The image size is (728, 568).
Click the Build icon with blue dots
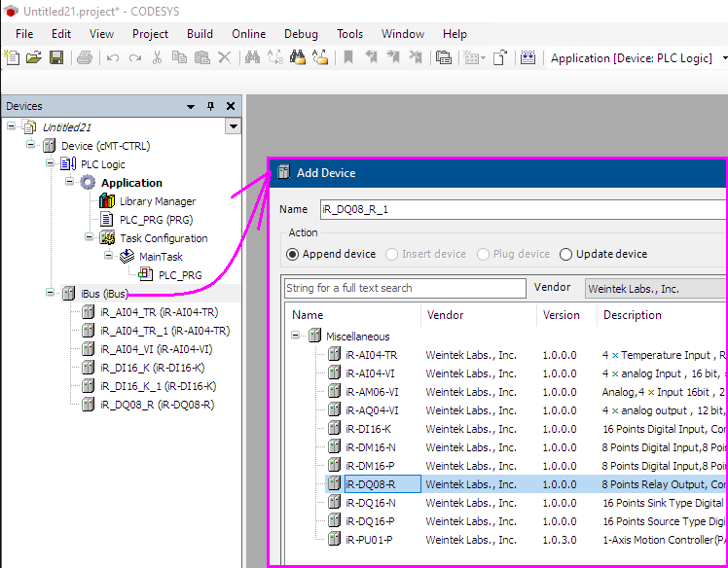coord(528,57)
